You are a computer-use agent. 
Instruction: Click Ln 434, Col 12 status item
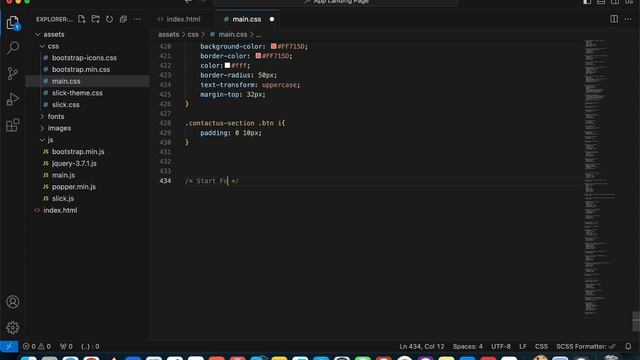(x=422, y=347)
